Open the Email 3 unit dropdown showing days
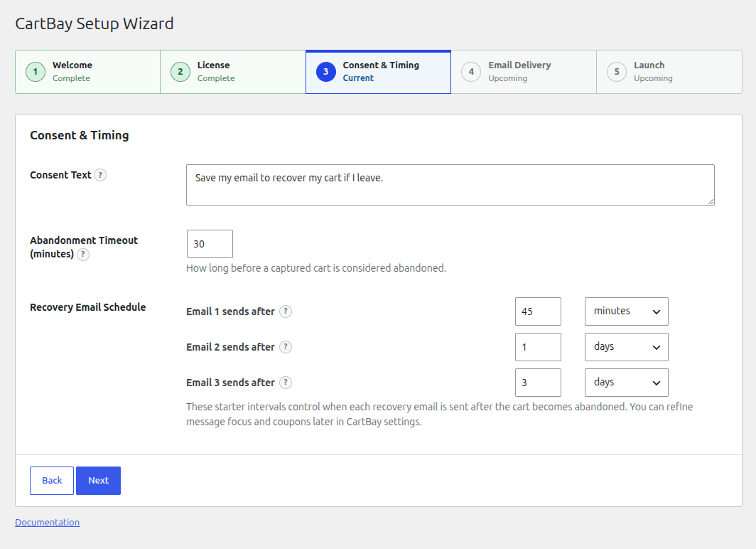This screenshot has width=756, height=549. click(x=626, y=383)
